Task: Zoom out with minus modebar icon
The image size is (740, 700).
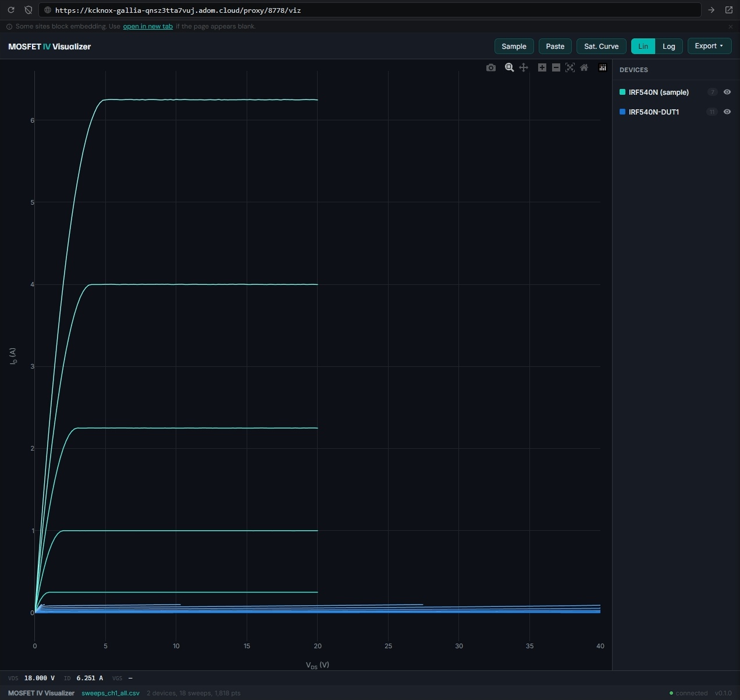Action: click(x=556, y=67)
